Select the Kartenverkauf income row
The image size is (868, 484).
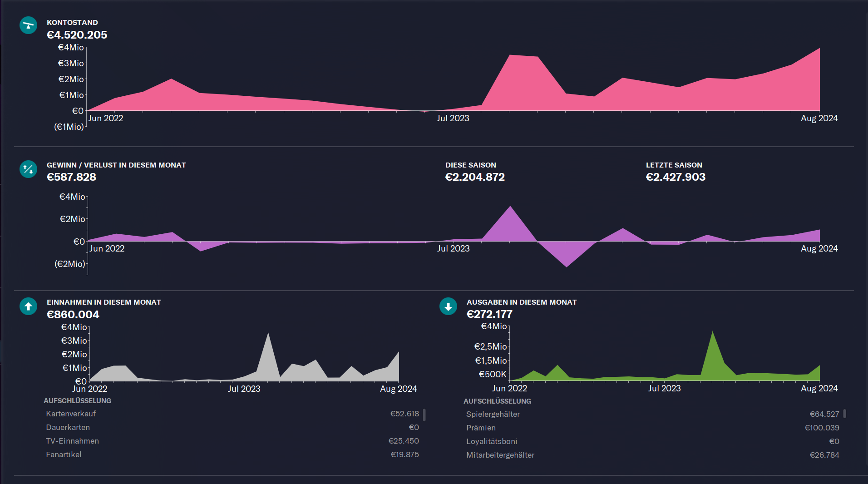click(232, 414)
